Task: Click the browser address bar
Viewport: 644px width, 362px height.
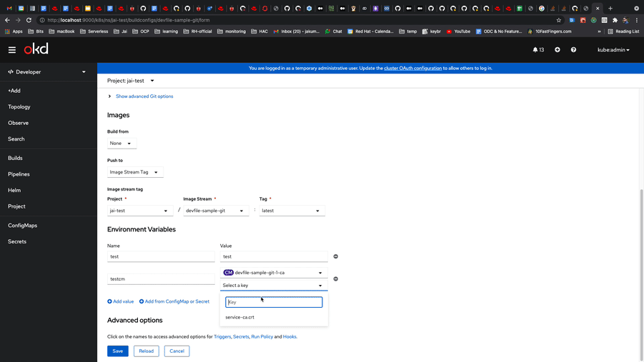Action: click(x=296, y=20)
